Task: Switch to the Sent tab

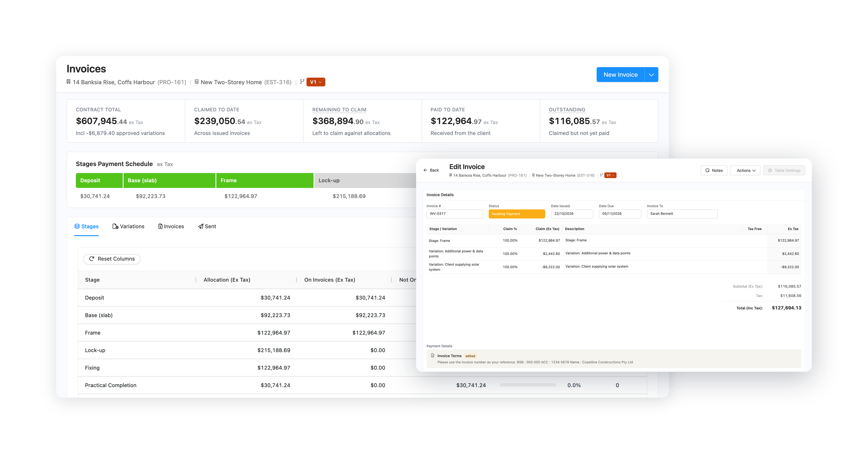Action: click(x=207, y=227)
